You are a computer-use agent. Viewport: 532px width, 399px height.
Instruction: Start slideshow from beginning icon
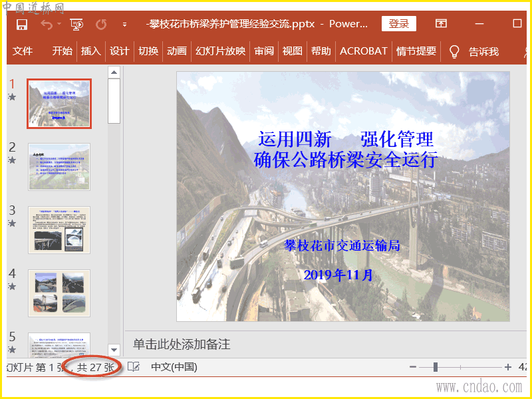pyautogui.click(x=76, y=25)
